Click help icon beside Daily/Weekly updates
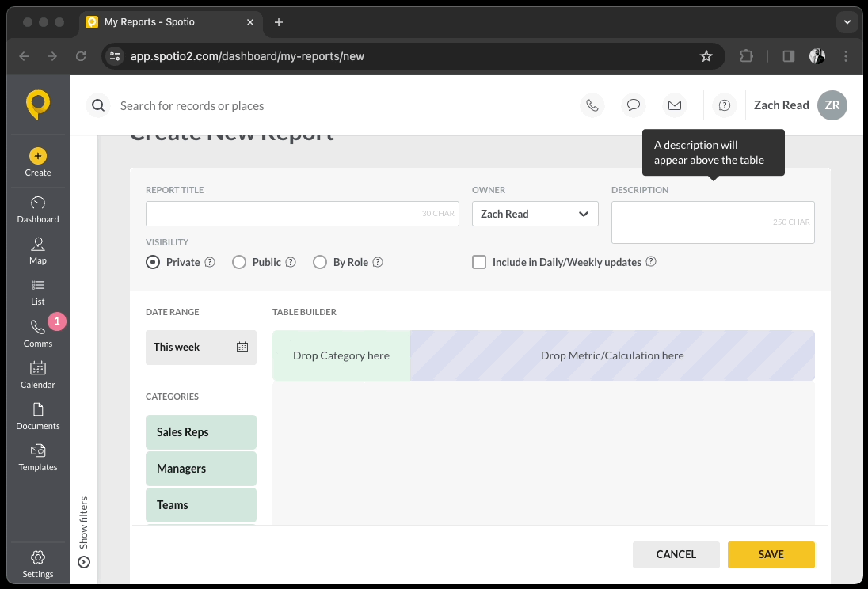Screen dimensions: 868x589 [651, 261]
